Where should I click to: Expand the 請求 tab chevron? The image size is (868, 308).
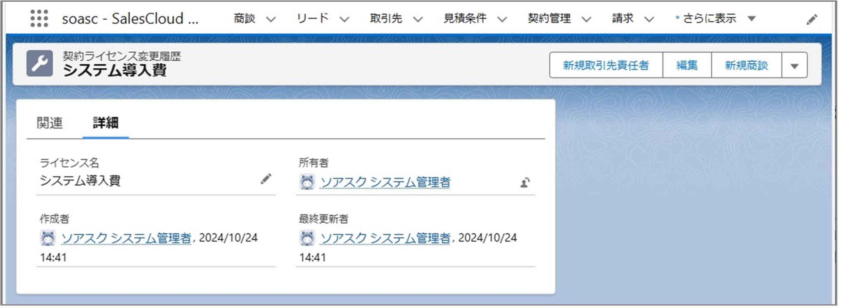point(649,19)
